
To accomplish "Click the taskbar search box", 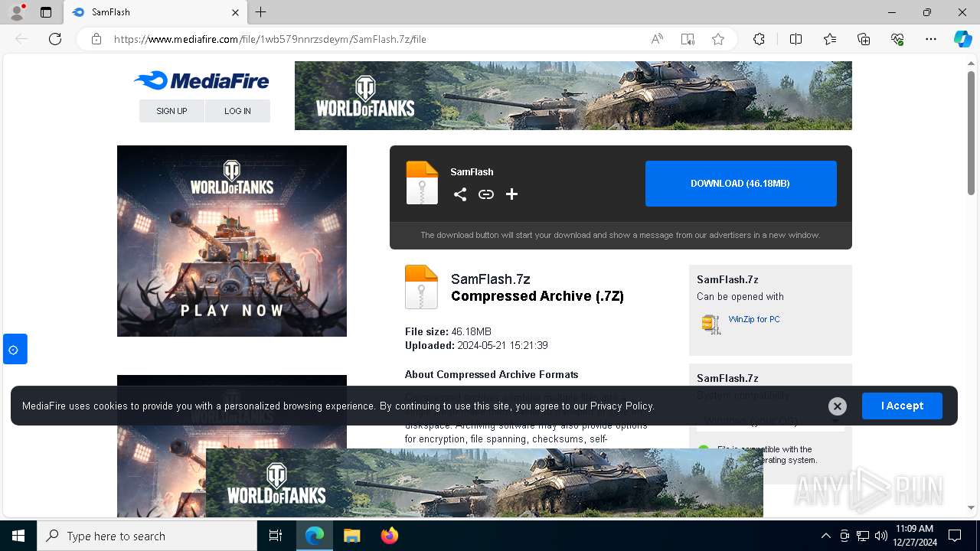I will pyautogui.click(x=147, y=536).
